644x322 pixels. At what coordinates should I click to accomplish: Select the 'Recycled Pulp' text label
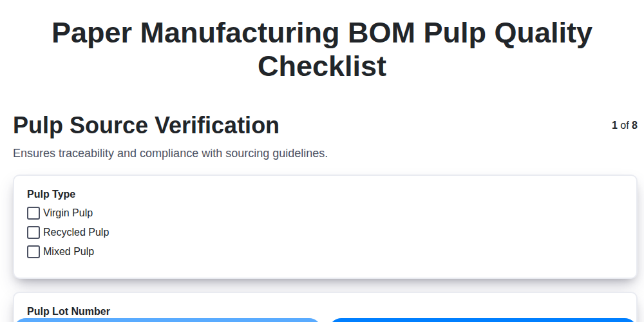(x=76, y=232)
